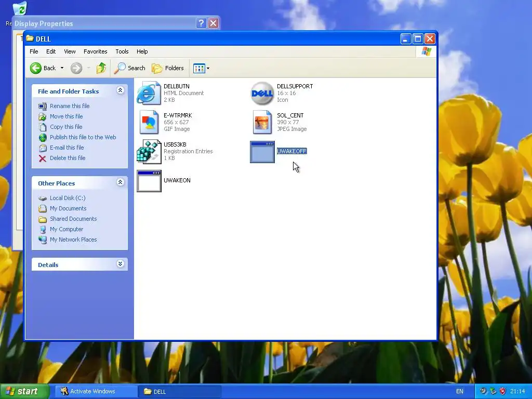Open Shared Documents link
Image resolution: width=532 pixels, height=399 pixels.
click(73, 219)
